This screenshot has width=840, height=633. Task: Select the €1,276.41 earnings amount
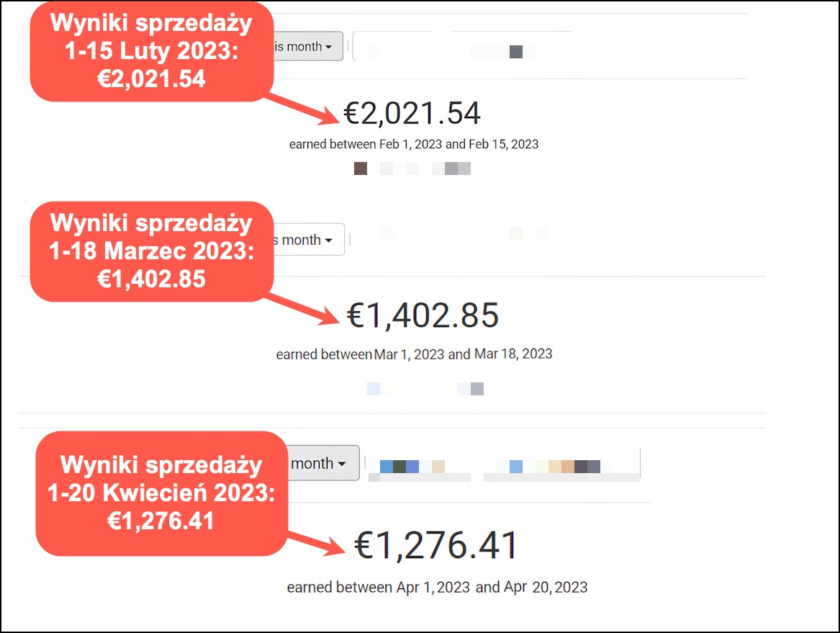pos(437,545)
